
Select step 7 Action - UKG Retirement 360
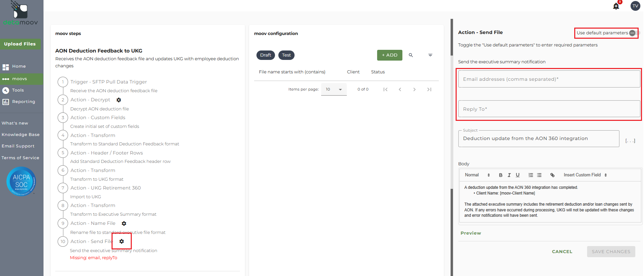coord(105,188)
